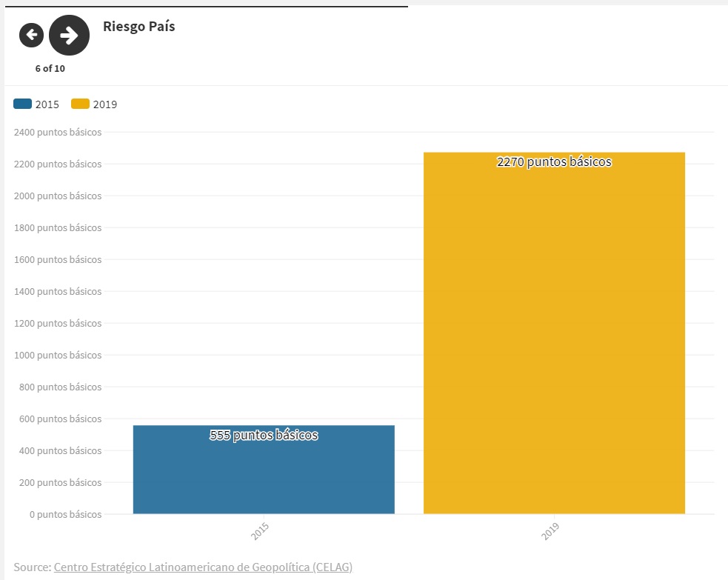Image resolution: width=728 pixels, height=580 pixels.
Task: Click the 2015 x-axis label
Action: click(260, 532)
